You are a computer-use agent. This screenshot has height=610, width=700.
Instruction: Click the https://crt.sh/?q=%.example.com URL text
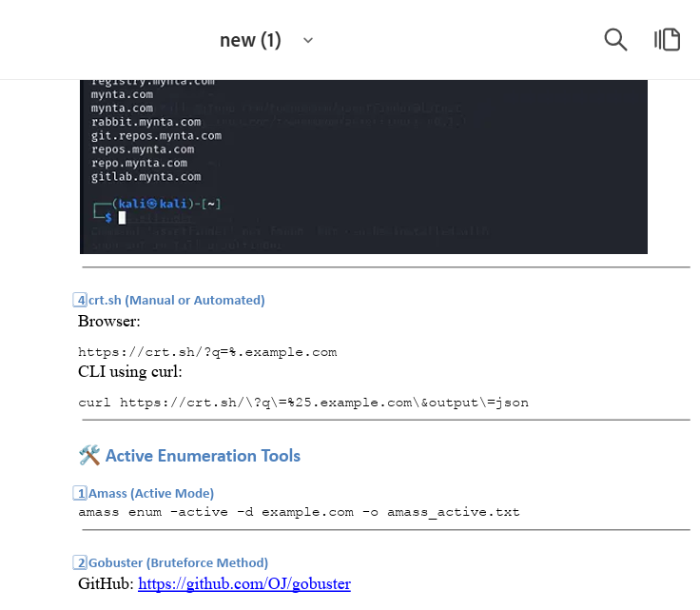(x=207, y=352)
